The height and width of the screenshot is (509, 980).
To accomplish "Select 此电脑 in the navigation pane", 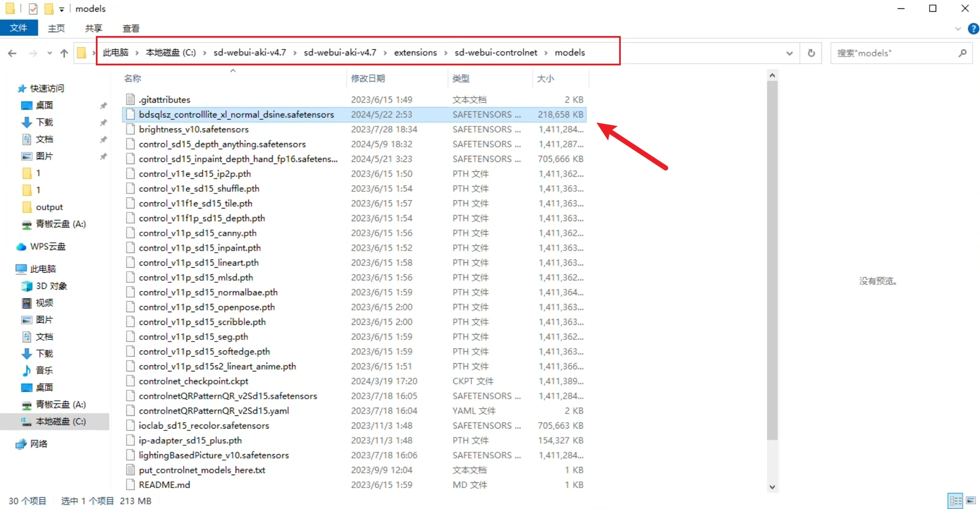I will (43, 269).
